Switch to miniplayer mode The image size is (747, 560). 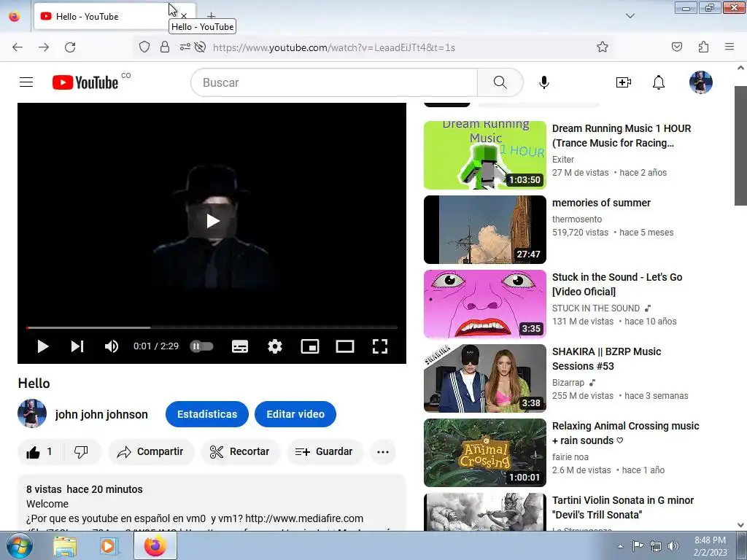[309, 346]
